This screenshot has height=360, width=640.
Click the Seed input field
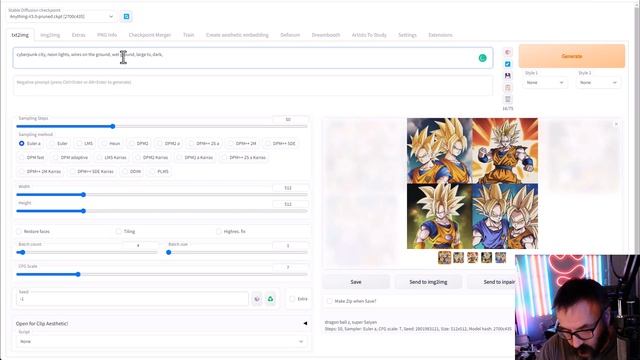(132, 299)
